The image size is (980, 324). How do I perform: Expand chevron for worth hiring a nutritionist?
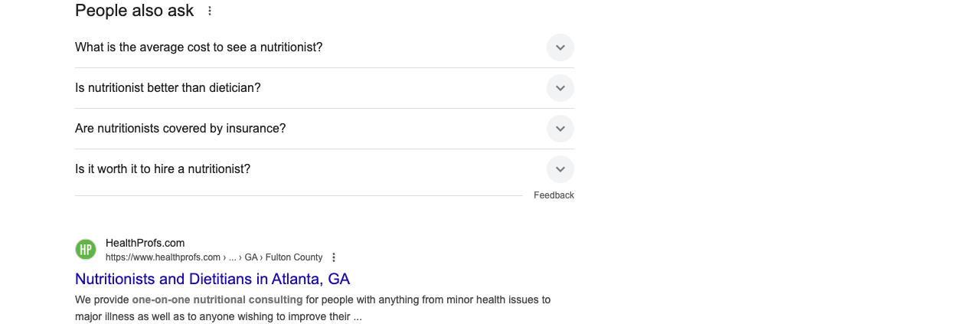pos(560,169)
